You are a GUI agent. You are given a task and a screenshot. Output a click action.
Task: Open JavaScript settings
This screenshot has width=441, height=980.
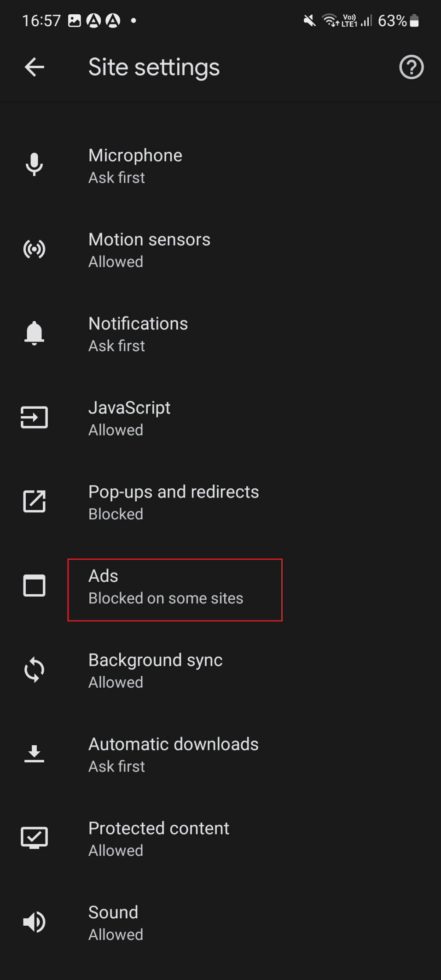(220, 418)
